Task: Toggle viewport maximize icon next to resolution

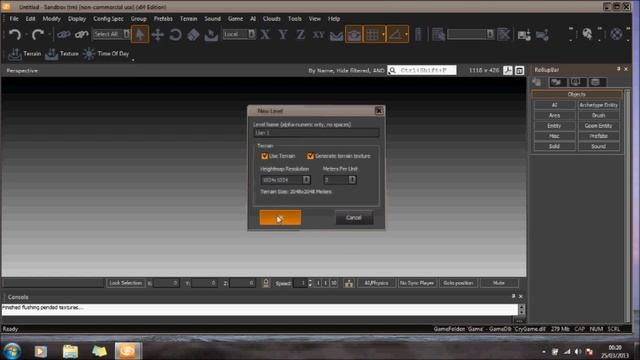Action: [x=519, y=71]
